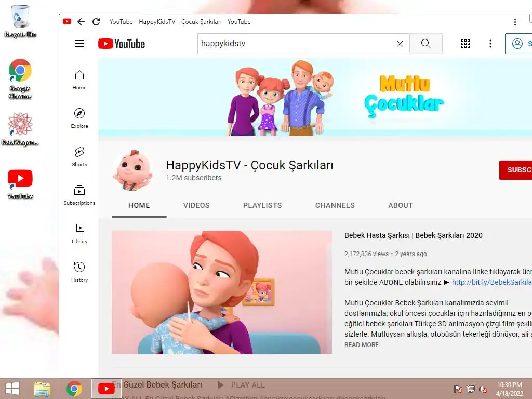
Task: Open History in the sidebar
Action: coord(79,272)
